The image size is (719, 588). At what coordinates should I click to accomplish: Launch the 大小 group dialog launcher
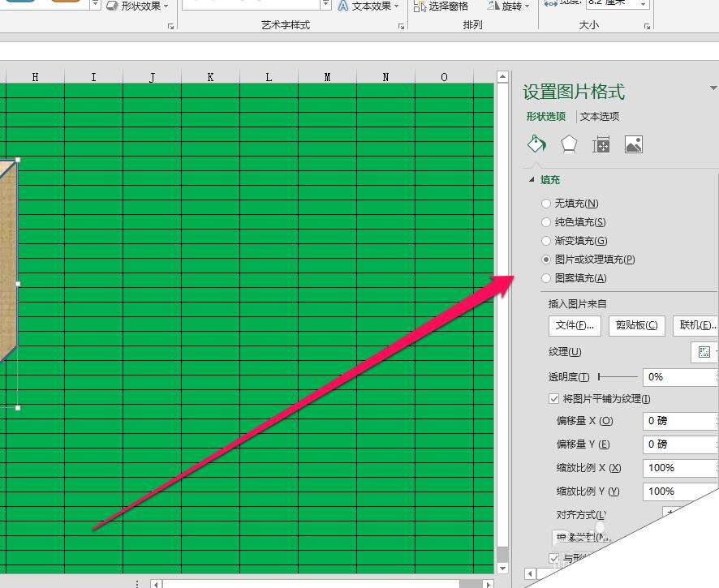[647, 26]
